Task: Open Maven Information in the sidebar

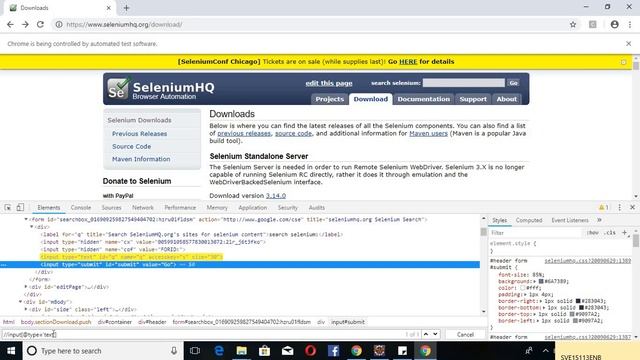Action: coord(141,159)
